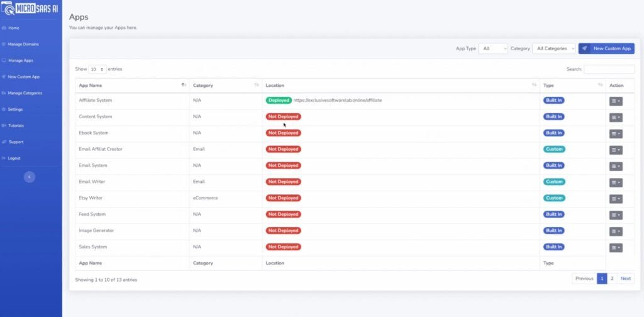Viewport: 644px width, 317px height.
Task: Select the Affiliate System app name
Action: [96, 100]
